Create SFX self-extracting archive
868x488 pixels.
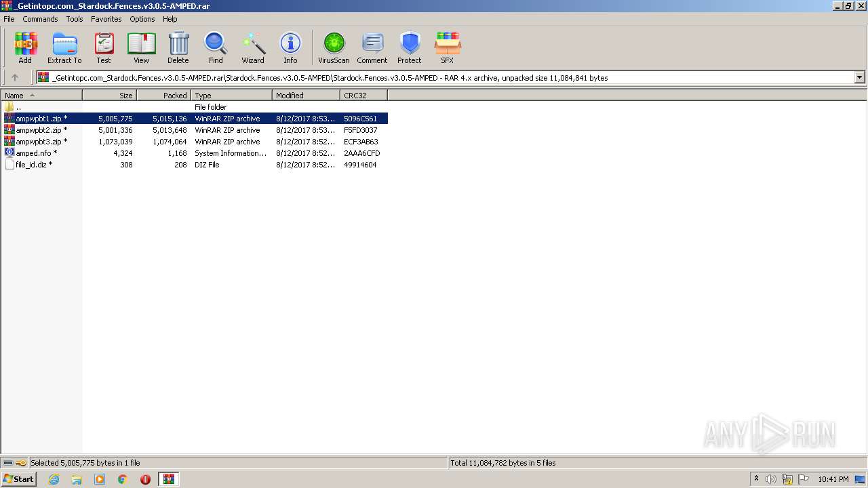tap(448, 47)
